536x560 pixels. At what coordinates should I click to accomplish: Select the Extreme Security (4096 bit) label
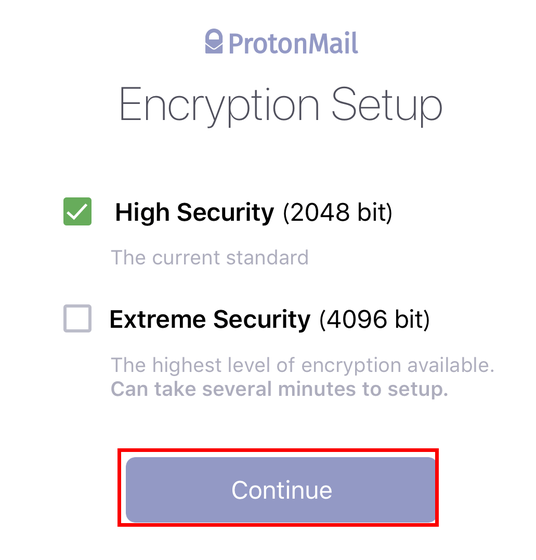[x=270, y=319]
